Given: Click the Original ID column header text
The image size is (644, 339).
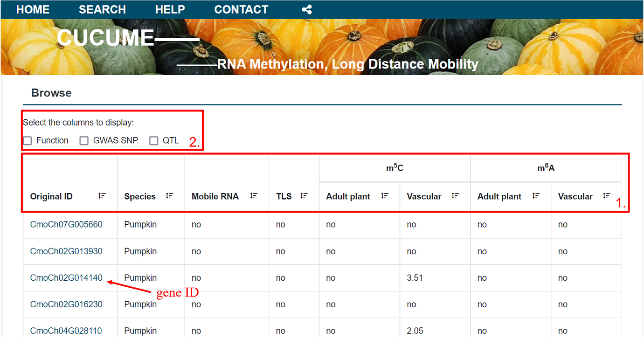Looking at the screenshot, I should point(51,196).
